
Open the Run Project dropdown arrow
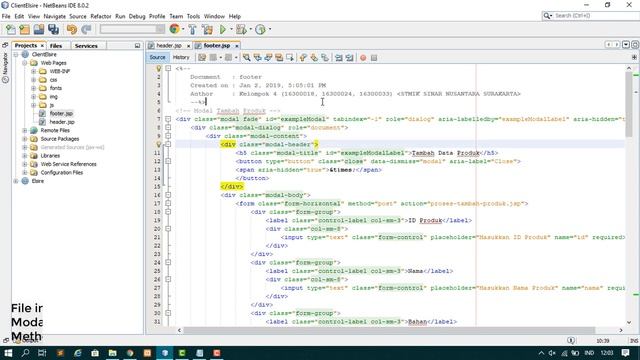pyautogui.click(x=231, y=29)
